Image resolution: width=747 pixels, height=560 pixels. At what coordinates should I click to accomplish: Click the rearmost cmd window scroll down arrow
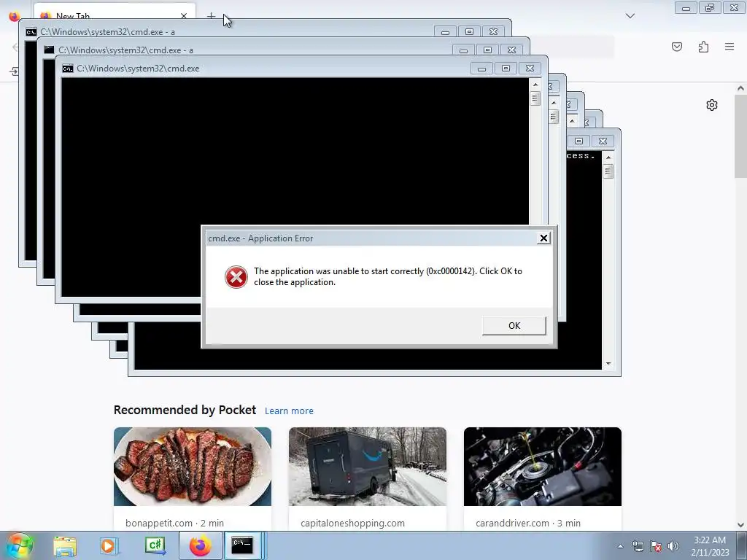pyautogui.click(x=608, y=364)
